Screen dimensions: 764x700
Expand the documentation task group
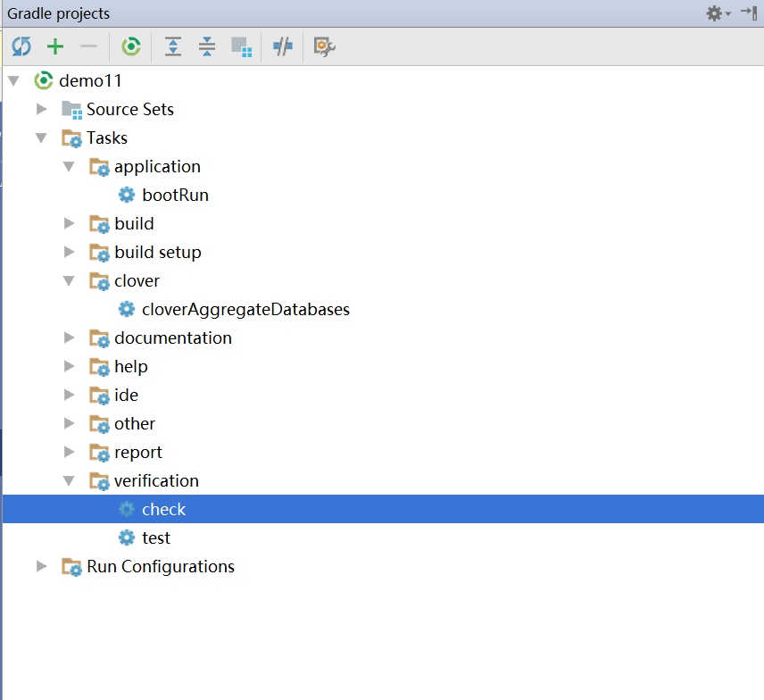click(70, 337)
